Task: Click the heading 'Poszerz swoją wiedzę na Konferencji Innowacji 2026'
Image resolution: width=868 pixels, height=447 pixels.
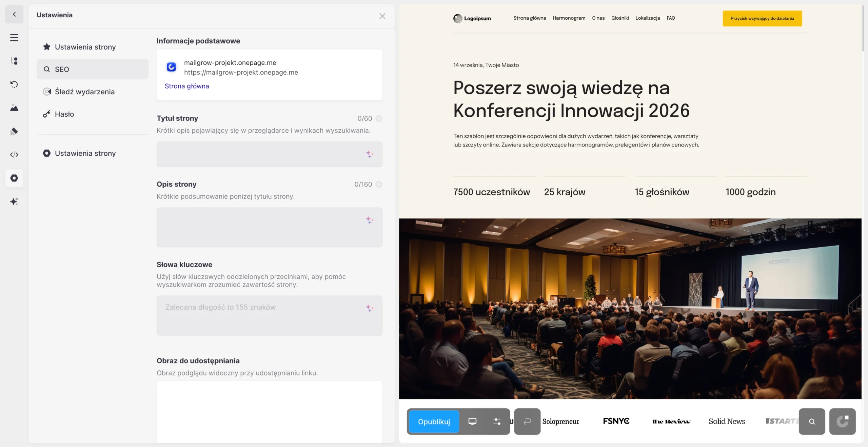Action: (571, 99)
